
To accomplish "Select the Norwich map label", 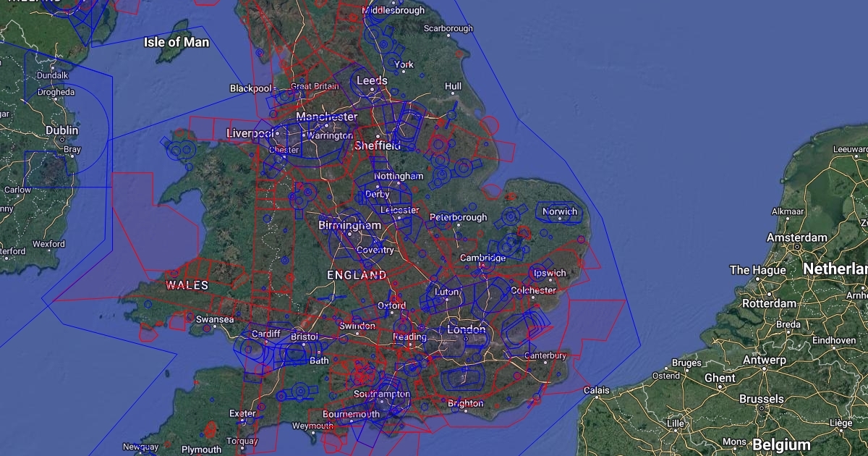I will click(561, 212).
